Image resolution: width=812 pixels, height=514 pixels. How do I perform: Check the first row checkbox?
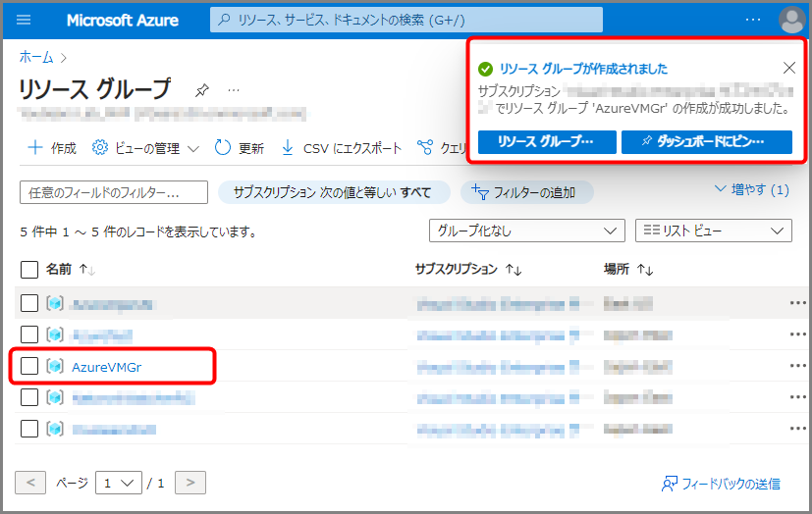(29, 303)
